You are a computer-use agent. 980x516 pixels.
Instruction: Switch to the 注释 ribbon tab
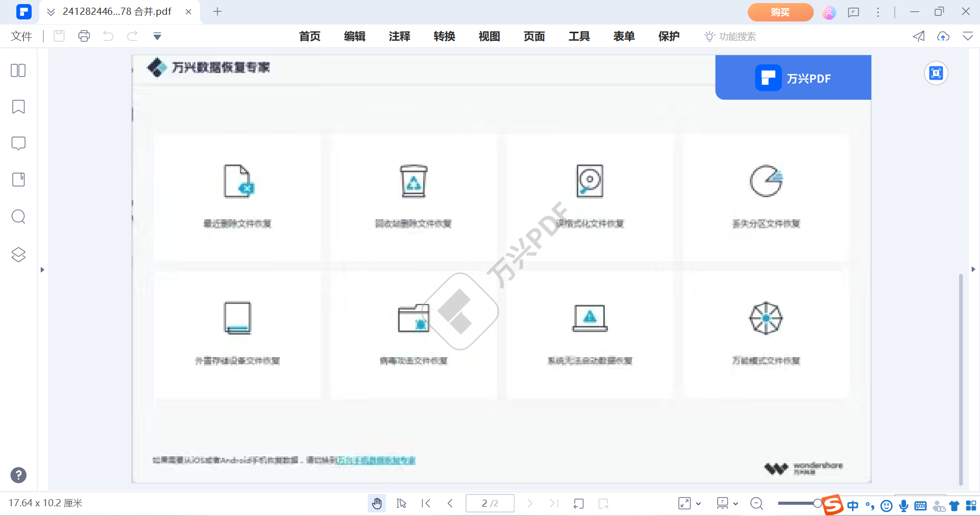coord(399,36)
